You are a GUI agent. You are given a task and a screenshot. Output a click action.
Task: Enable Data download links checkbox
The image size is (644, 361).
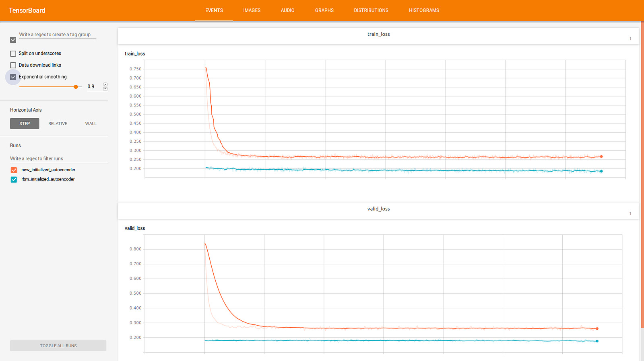click(13, 65)
